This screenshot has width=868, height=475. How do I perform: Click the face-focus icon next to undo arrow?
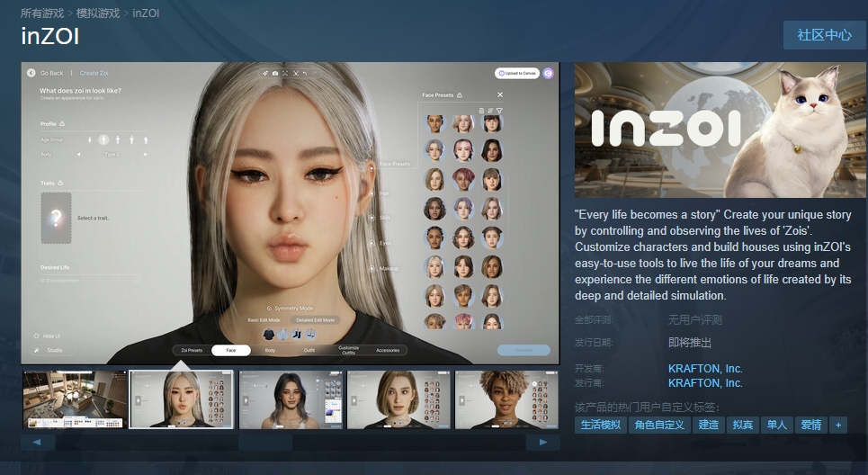tap(296, 73)
